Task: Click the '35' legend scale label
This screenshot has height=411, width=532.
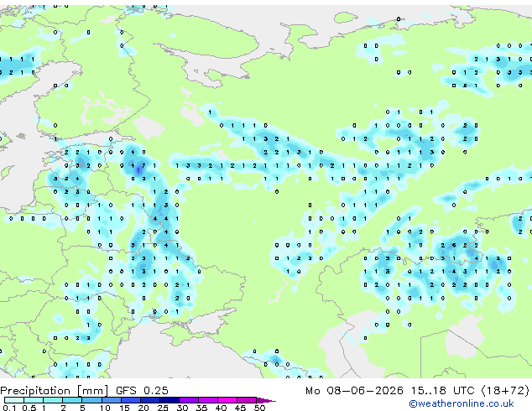Action: click(201, 408)
